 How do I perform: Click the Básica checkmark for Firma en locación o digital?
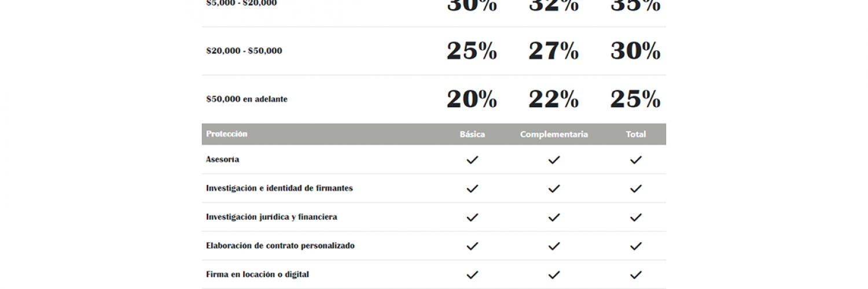[472, 275]
